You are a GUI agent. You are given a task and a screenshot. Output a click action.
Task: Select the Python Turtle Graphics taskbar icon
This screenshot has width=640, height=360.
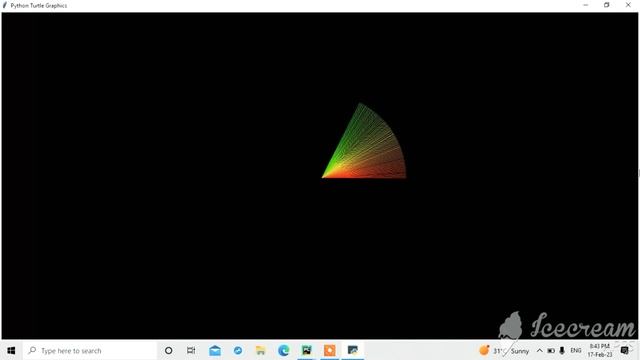(x=353, y=351)
